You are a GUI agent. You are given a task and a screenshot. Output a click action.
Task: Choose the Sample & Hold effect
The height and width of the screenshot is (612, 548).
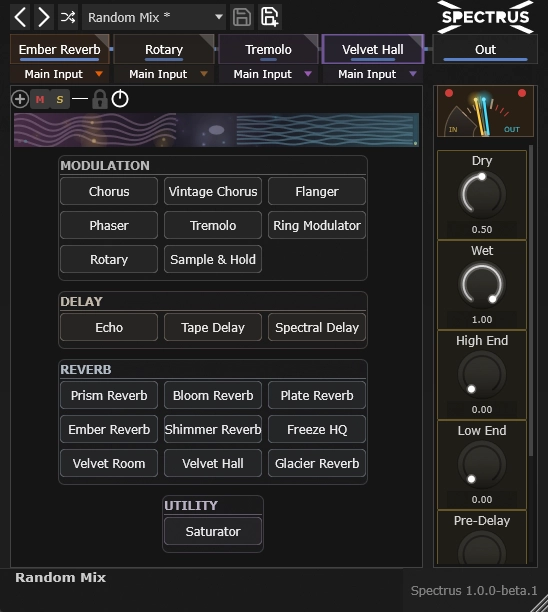click(213, 259)
